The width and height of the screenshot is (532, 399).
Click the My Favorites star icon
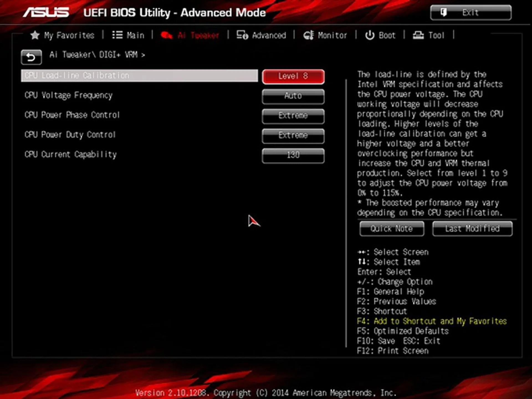click(35, 35)
